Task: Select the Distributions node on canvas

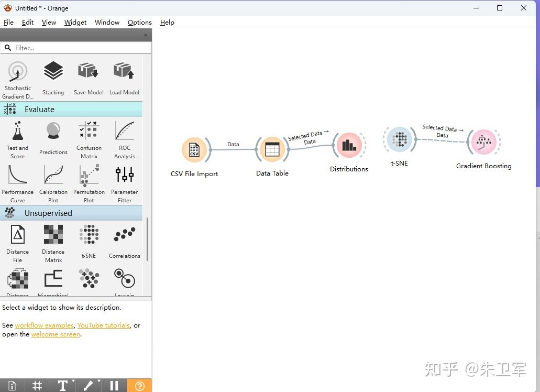Action: point(349,145)
